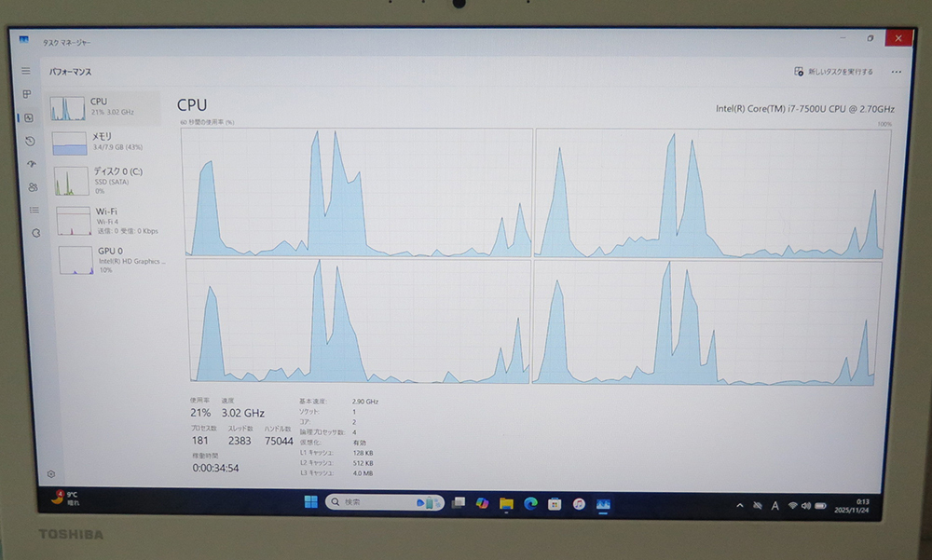The width and height of the screenshot is (932, 560).
Task: Select ディスク 0 (C:) in performance list
Action: tap(108, 182)
